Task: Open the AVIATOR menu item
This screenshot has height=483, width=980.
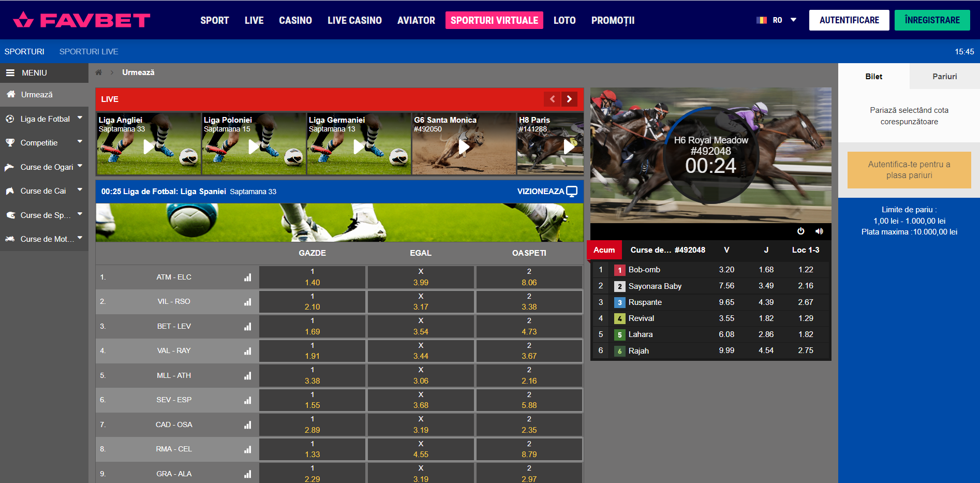Action: [416, 20]
